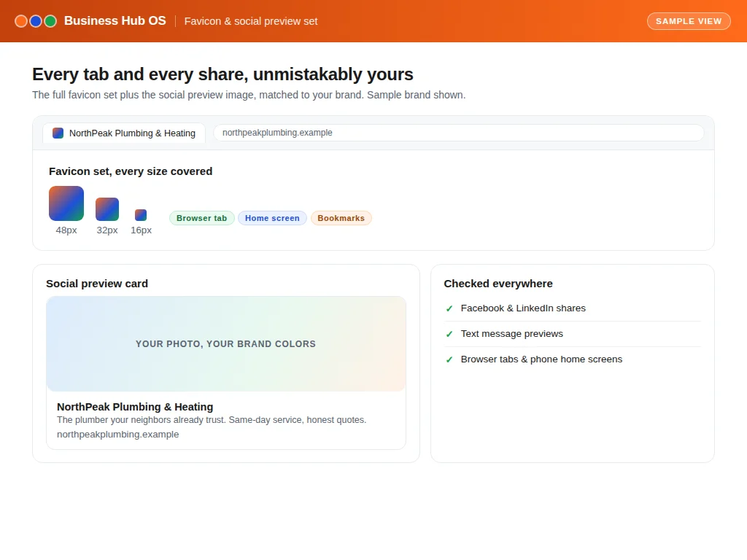Click the northpeakplumbing.example URL in preview card
747x560 pixels.
(117, 435)
